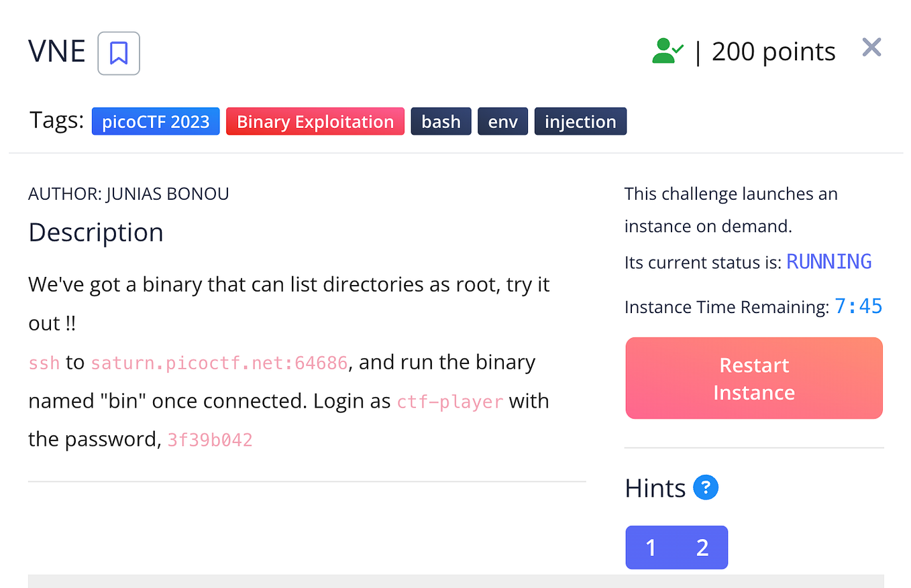Click the green solved-user icon
The height and width of the screenshot is (588, 911).
[666, 50]
